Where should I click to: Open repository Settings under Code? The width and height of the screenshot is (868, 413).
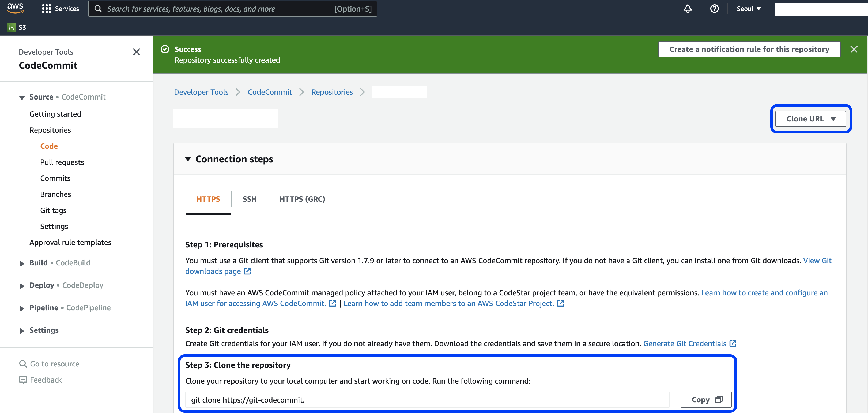[x=54, y=227]
